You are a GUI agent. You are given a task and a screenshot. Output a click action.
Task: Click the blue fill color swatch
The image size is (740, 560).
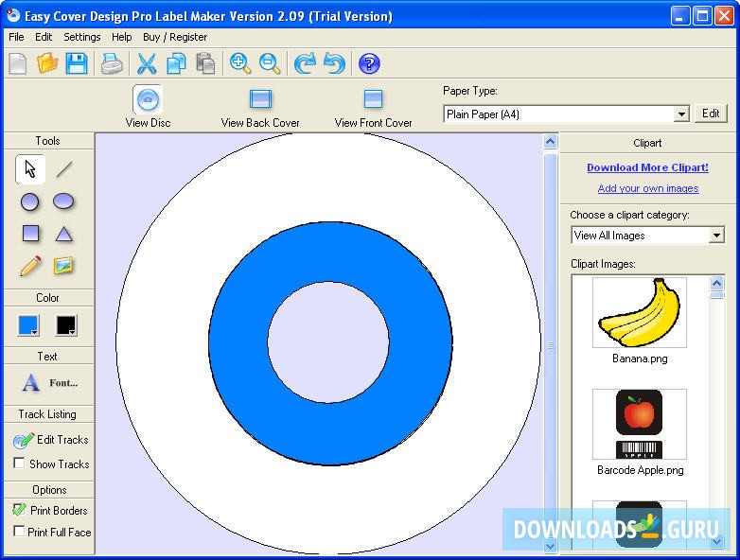pos(26,325)
